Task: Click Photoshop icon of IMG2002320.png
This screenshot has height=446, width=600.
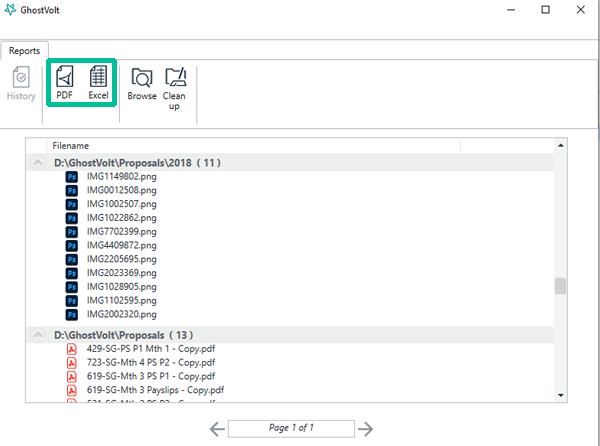Action: coord(72,314)
